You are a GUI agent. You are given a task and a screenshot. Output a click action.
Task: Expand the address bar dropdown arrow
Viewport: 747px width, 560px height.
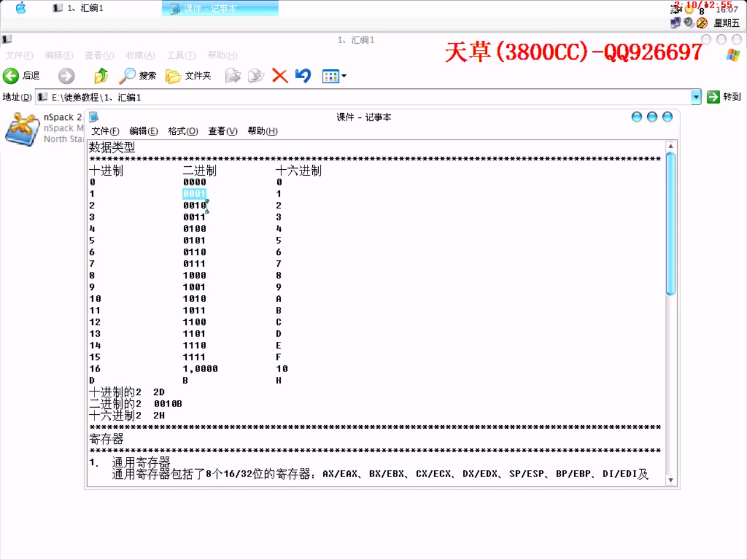click(x=696, y=97)
